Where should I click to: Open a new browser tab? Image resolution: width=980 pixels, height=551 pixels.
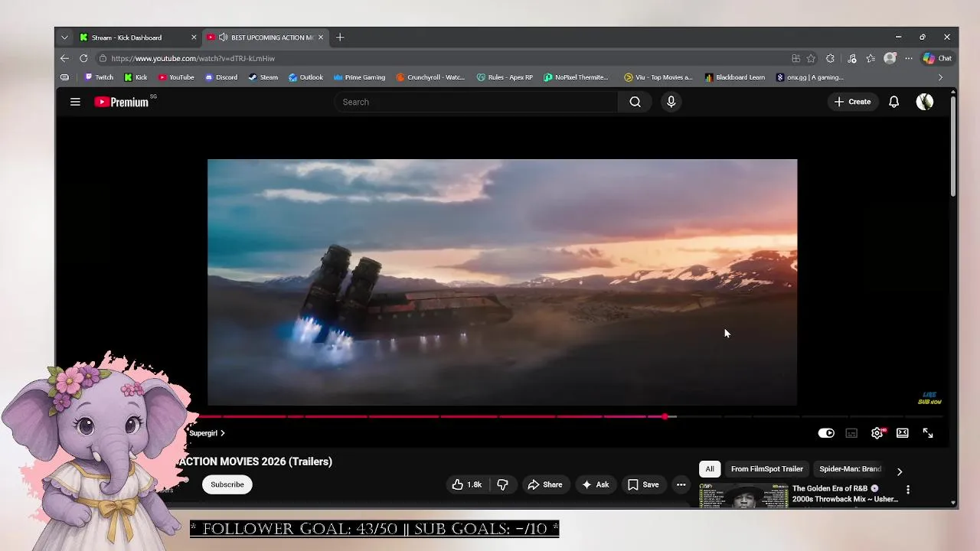[340, 37]
